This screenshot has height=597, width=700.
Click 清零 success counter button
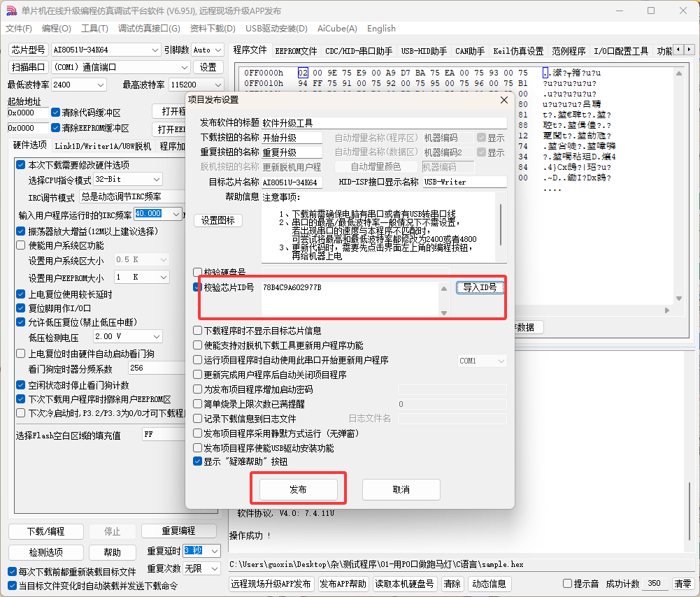click(x=683, y=584)
